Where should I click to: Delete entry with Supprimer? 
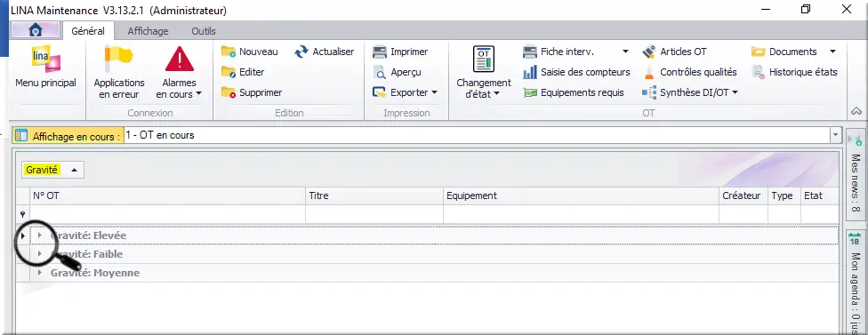[252, 93]
